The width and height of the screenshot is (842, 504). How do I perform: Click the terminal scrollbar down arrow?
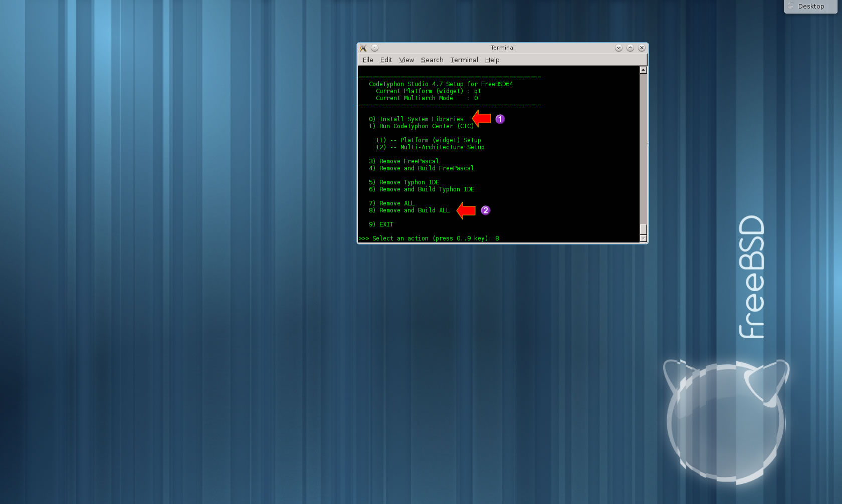[644, 239]
